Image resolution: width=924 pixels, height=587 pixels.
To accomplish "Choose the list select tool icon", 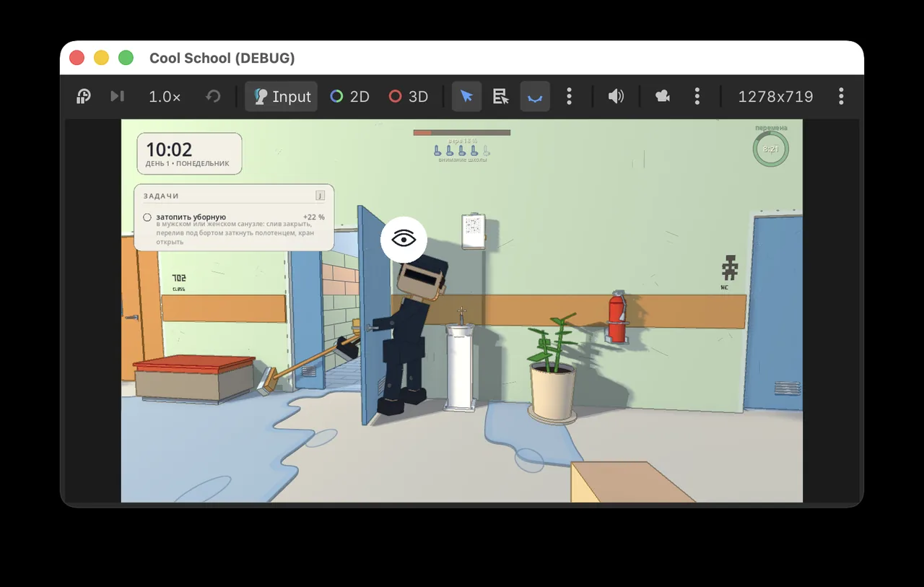I will (x=501, y=97).
